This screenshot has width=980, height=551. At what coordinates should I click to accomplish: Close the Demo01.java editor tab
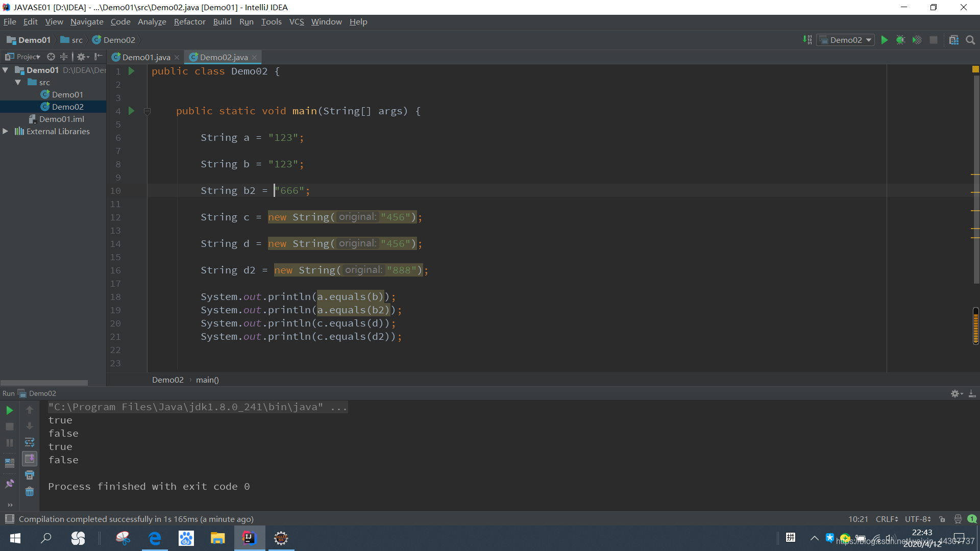(x=177, y=57)
